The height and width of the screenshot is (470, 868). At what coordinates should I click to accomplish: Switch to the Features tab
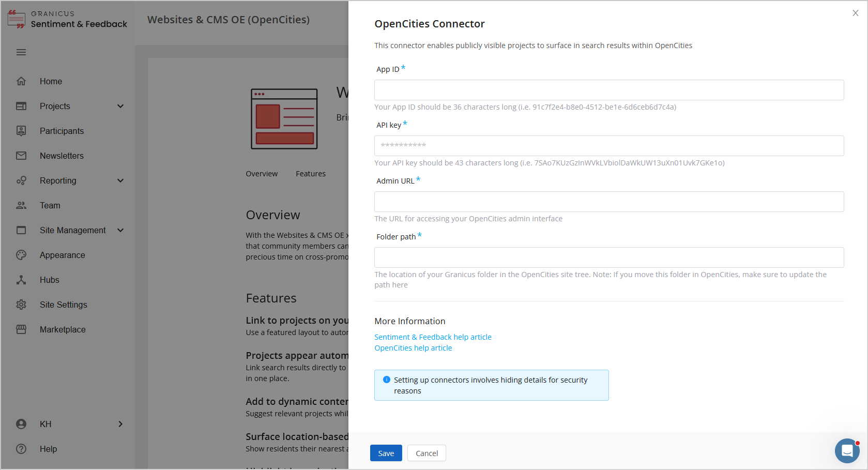(x=311, y=174)
